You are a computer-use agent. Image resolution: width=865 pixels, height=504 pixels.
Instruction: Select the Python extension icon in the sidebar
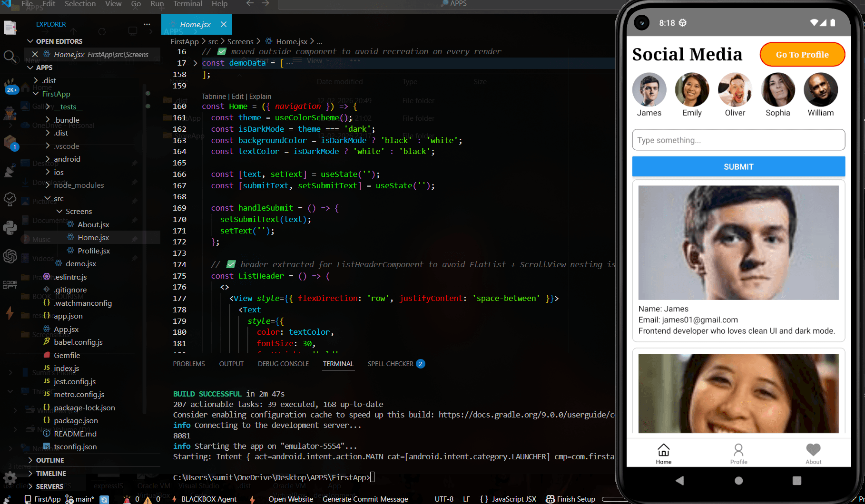pyautogui.click(x=10, y=227)
